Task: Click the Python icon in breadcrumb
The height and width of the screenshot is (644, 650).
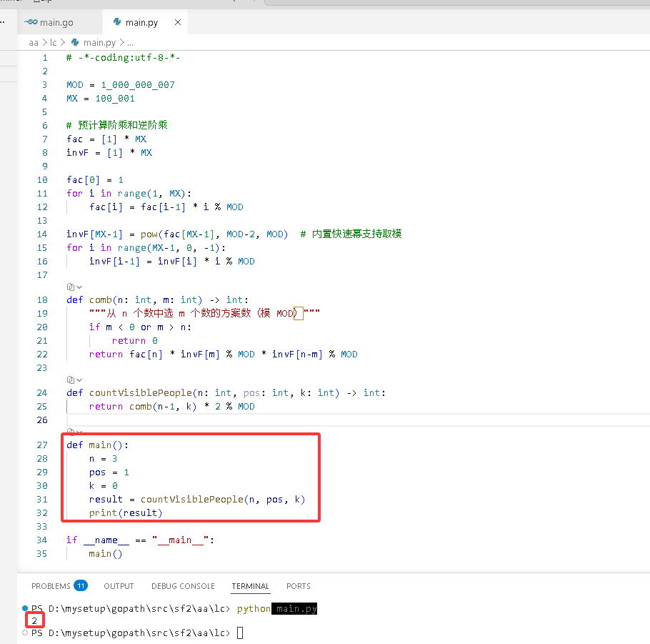Action: (75, 42)
